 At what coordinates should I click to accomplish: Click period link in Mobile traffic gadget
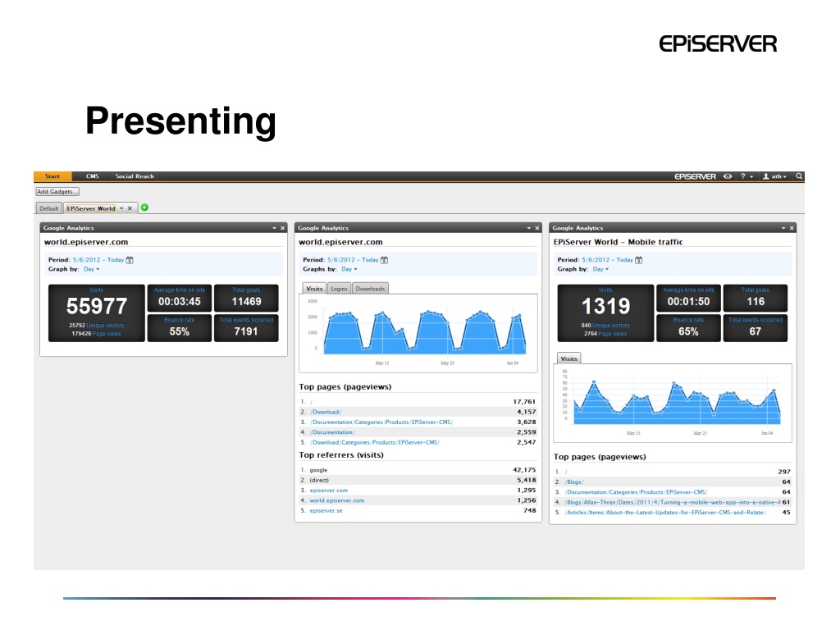click(608, 260)
